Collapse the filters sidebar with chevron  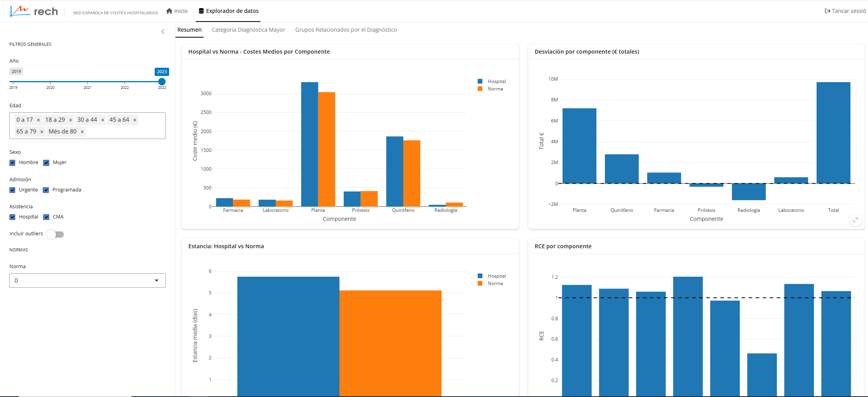[x=163, y=32]
